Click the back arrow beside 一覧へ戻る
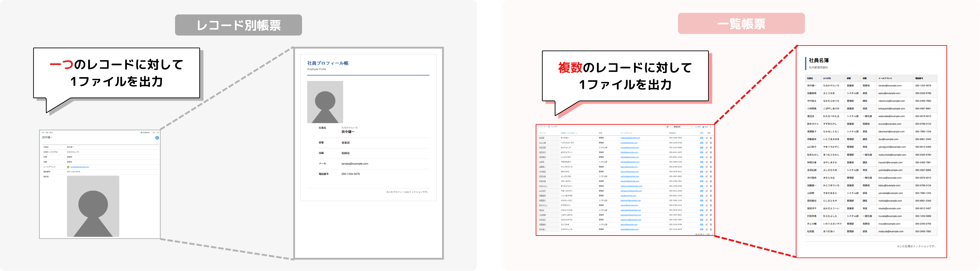 coord(43,133)
